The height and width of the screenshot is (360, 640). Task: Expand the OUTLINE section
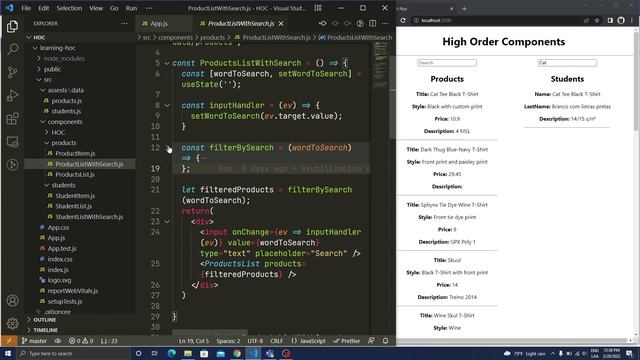(x=80, y=320)
